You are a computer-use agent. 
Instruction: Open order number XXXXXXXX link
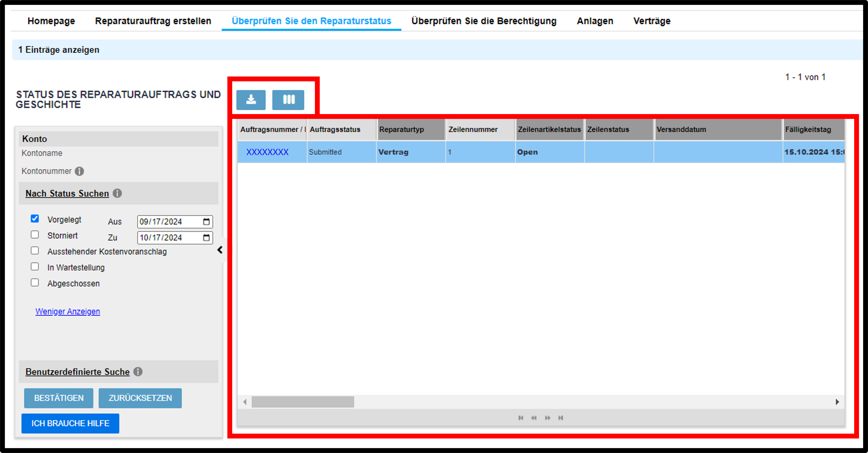267,152
